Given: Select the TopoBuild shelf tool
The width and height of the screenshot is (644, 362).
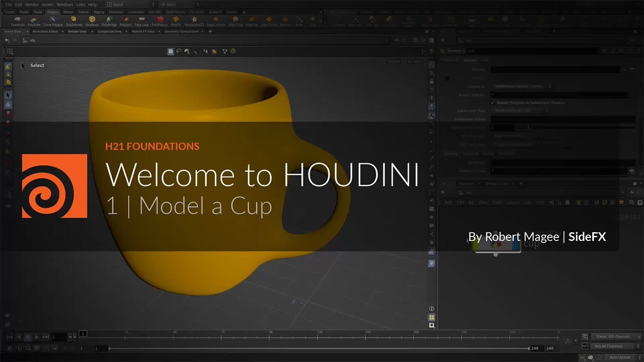Looking at the screenshot, I should tap(18, 21).
